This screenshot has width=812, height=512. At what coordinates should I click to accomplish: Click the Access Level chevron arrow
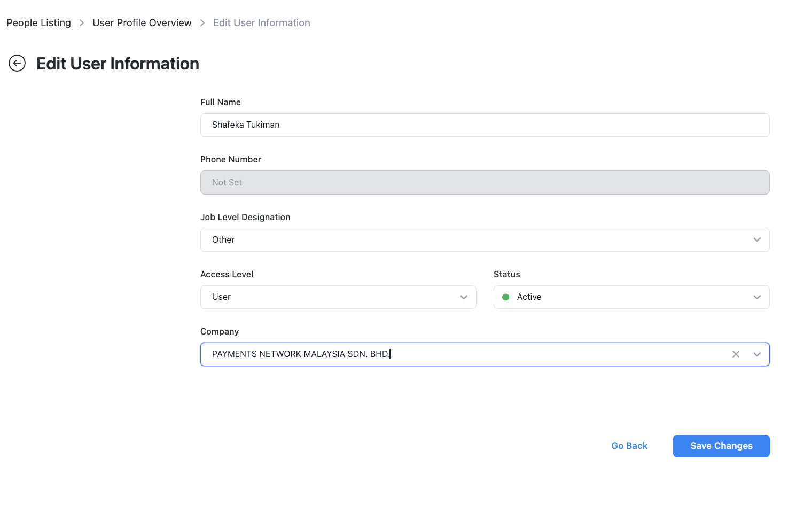pyautogui.click(x=464, y=297)
